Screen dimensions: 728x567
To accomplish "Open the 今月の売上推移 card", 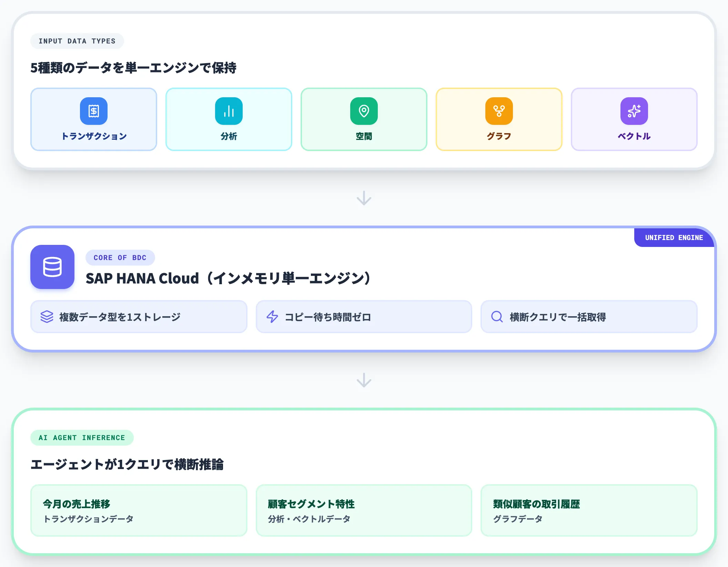I will (x=139, y=510).
